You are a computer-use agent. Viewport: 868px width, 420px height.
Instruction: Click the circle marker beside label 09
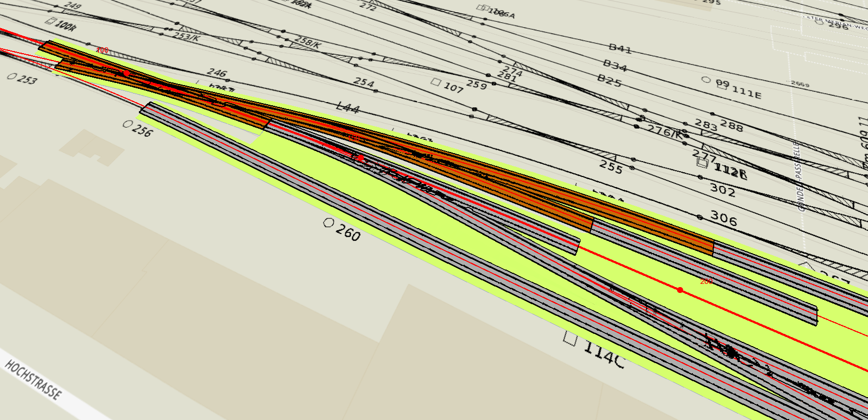pos(706,80)
